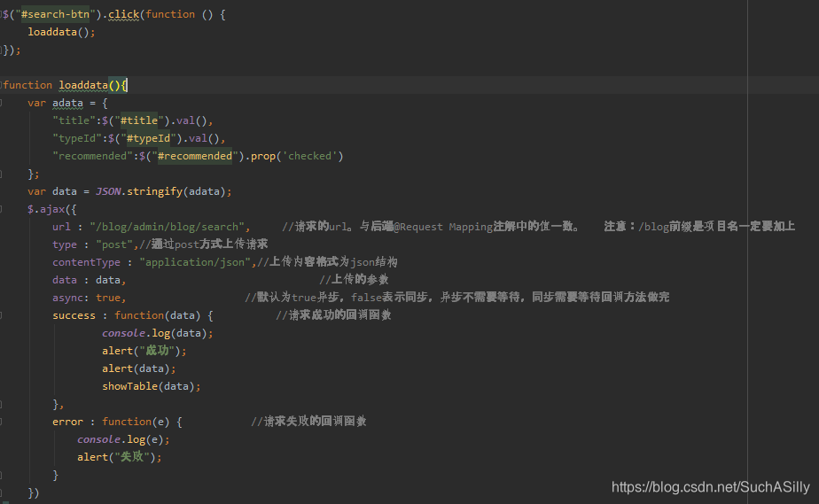Click the "typeId" object key
Image resolution: width=819 pixels, height=504 pixels.
click(x=77, y=138)
